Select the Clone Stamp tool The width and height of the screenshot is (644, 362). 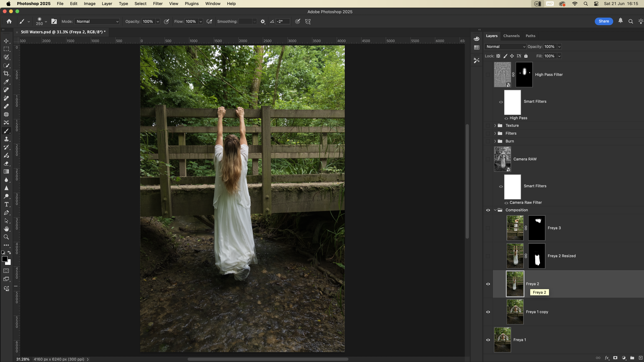click(6, 139)
